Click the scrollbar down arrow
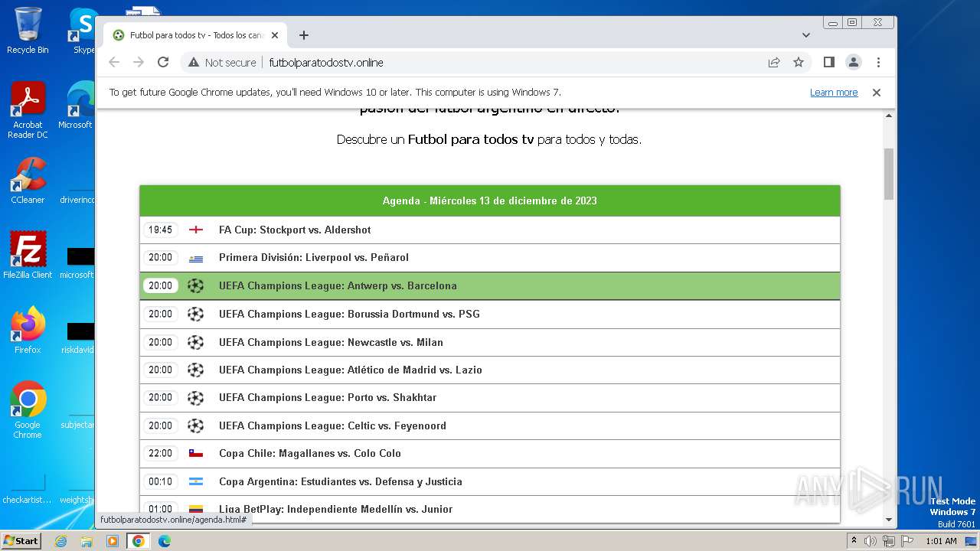 (x=889, y=520)
